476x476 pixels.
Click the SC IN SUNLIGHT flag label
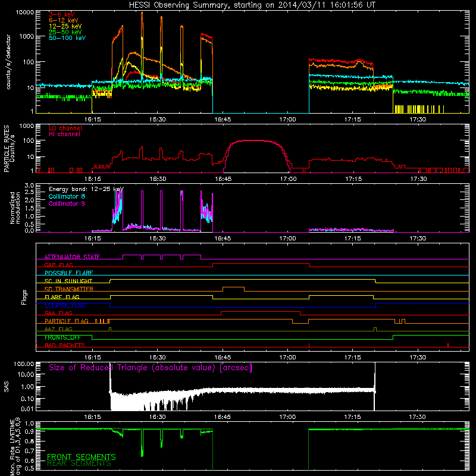point(68,281)
